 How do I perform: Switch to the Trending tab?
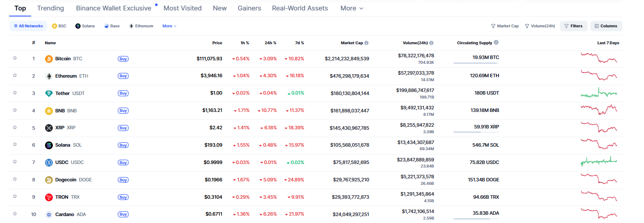(50, 8)
